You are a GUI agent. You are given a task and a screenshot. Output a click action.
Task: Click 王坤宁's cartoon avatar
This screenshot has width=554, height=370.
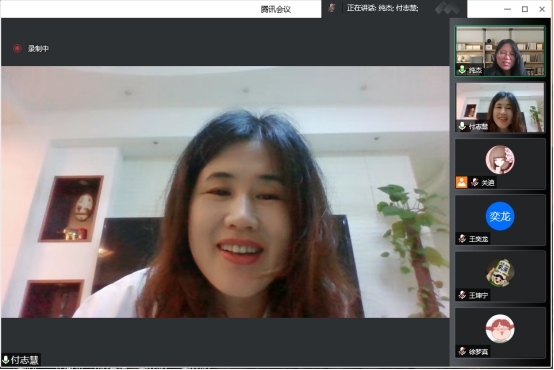coord(500,272)
